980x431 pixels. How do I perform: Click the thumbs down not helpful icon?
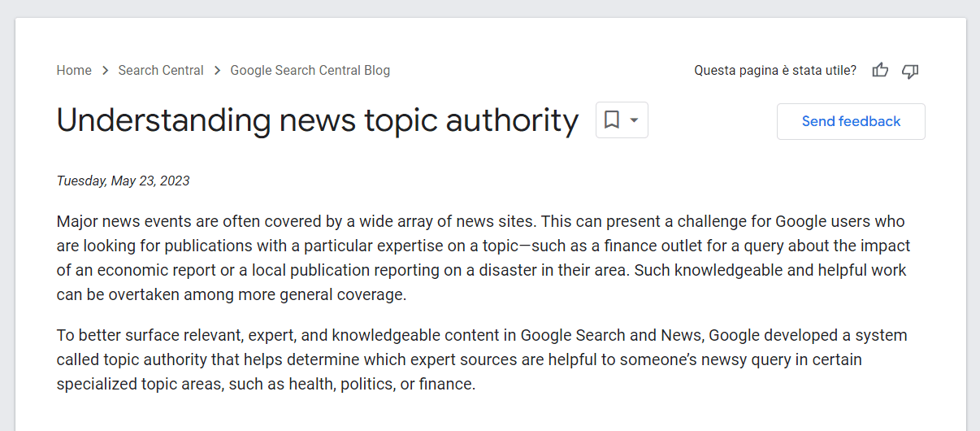pyautogui.click(x=910, y=71)
